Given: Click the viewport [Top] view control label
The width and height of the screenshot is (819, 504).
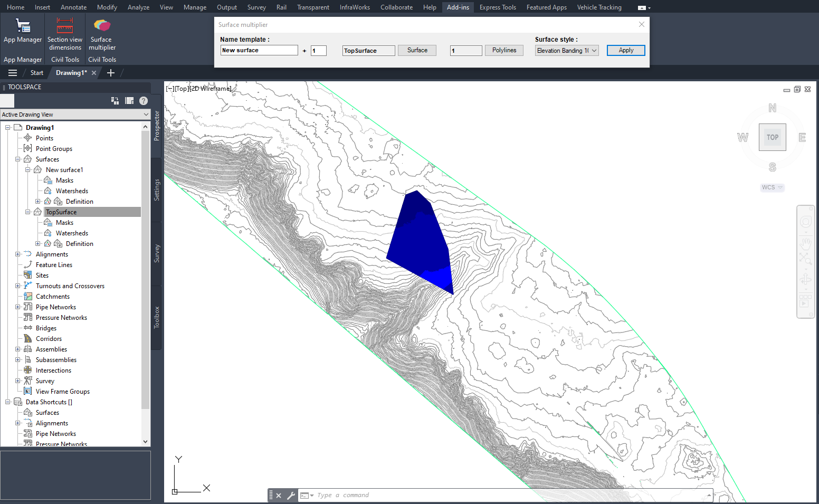Looking at the screenshot, I should coord(182,89).
